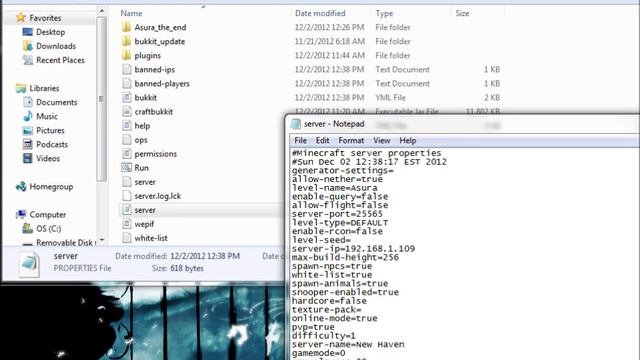640x360 pixels.
Task: Open Notepad View menu
Action: pyautogui.click(x=382, y=140)
